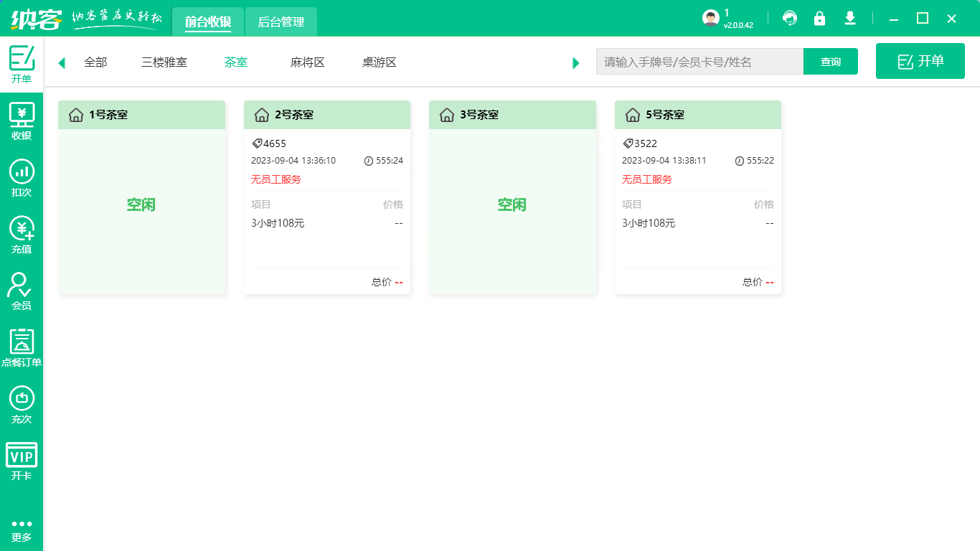Select the 会员 member icon

tap(22, 288)
